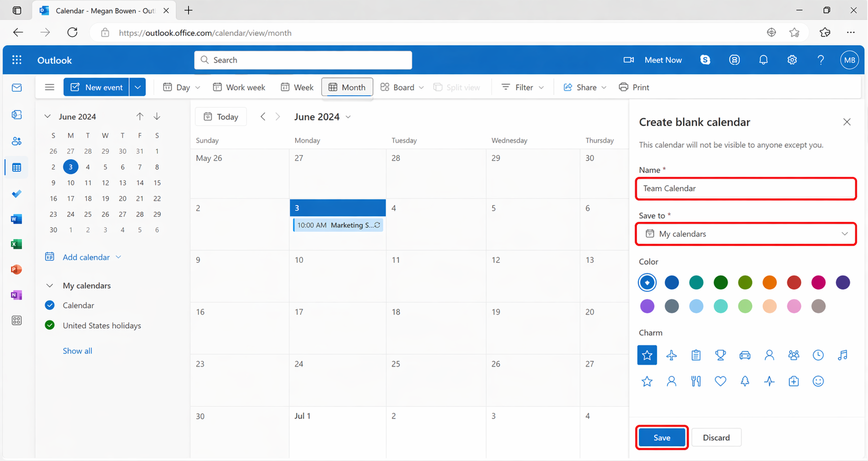Choose the trophy charm icon

(720, 355)
